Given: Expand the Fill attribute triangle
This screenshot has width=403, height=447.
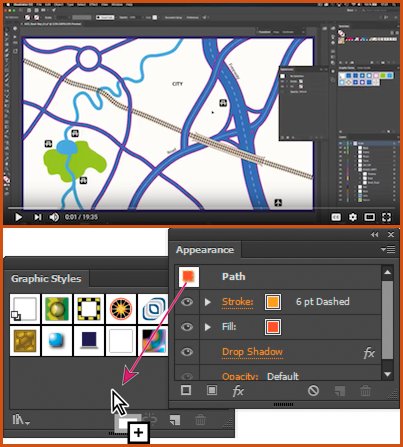Looking at the screenshot, I should [x=208, y=327].
